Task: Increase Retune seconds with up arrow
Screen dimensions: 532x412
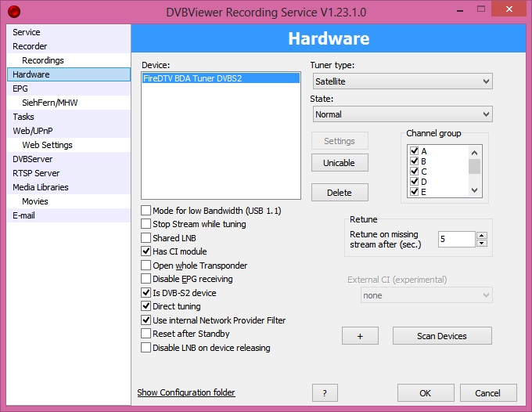Action: 482,235
